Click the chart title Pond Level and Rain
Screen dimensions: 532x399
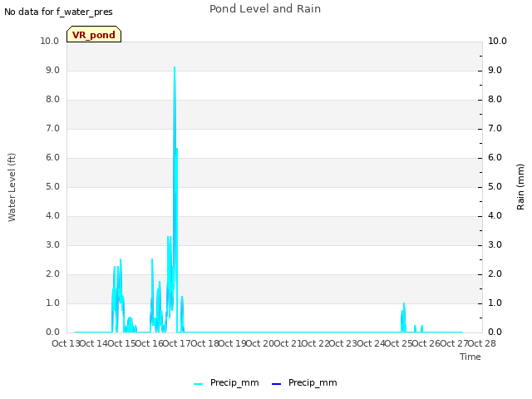click(265, 9)
